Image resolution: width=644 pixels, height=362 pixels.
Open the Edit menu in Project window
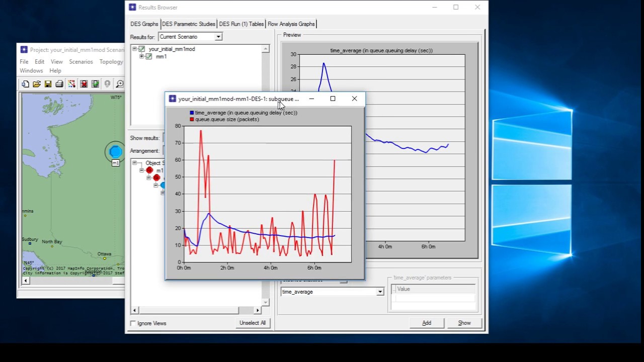click(40, 61)
